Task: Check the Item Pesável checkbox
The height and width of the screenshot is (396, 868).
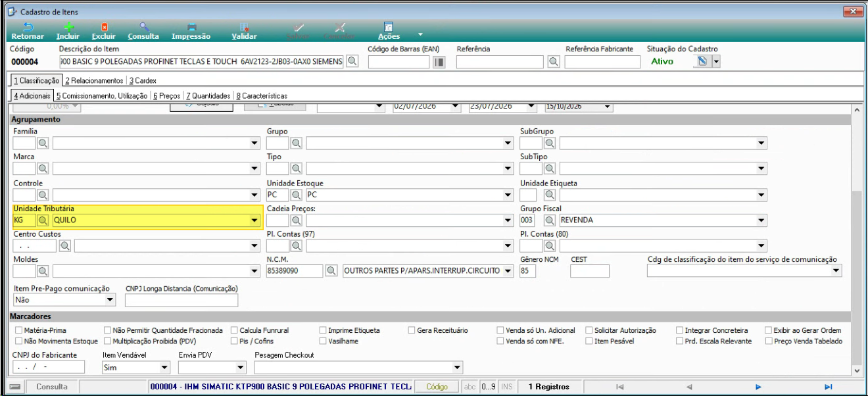Action: pyautogui.click(x=589, y=341)
